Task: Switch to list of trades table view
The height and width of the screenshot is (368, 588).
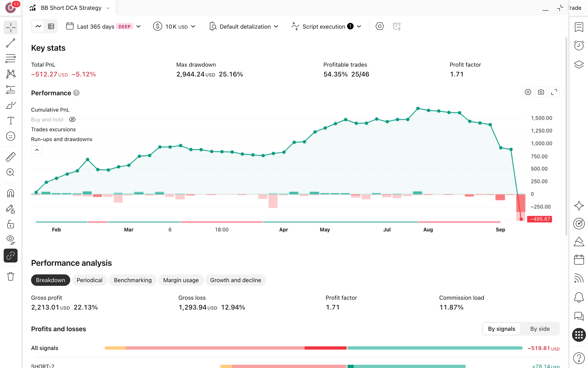Action: point(51,26)
